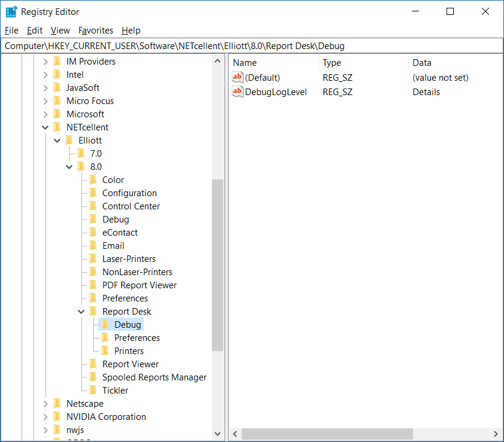The height and width of the screenshot is (442, 504).
Task: Expand the Microsoft key
Action: click(45, 114)
